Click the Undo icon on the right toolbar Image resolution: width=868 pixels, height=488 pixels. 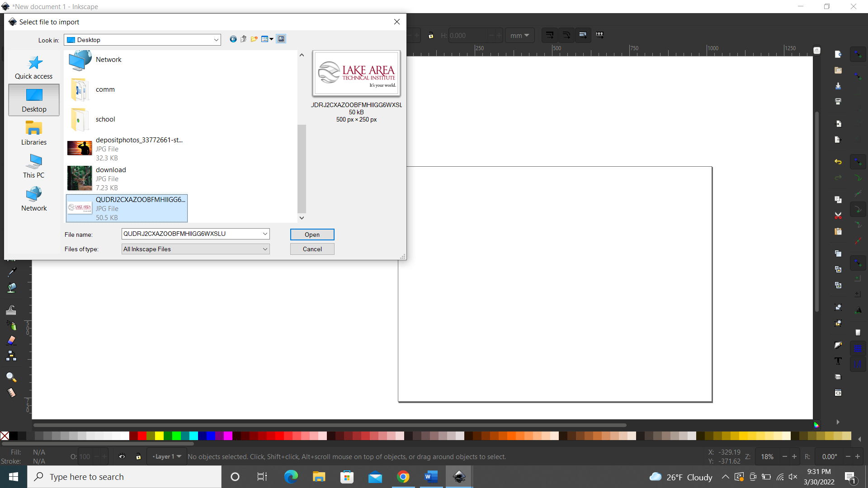point(838,162)
